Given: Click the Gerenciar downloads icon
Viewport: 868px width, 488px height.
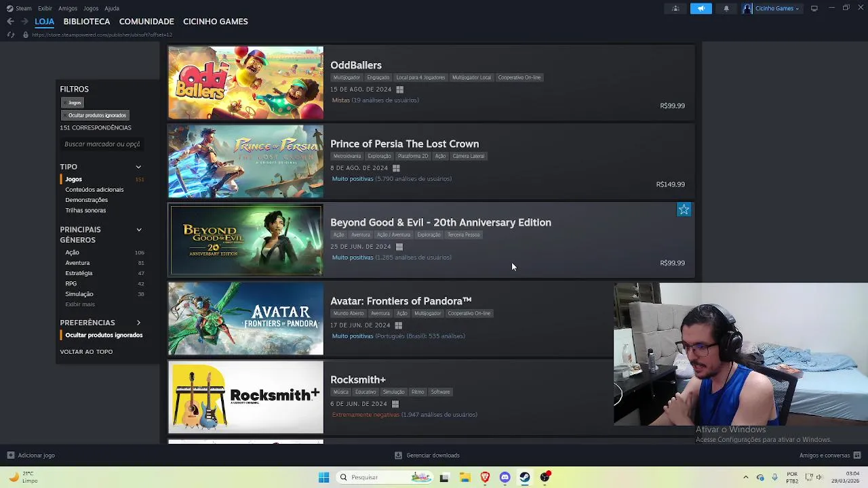Looking at the screenshot, I should (x=398, y=455).
